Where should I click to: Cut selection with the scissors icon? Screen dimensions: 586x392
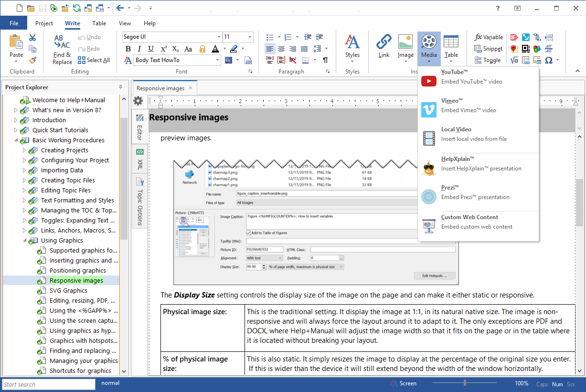click(x=32, y=37)
